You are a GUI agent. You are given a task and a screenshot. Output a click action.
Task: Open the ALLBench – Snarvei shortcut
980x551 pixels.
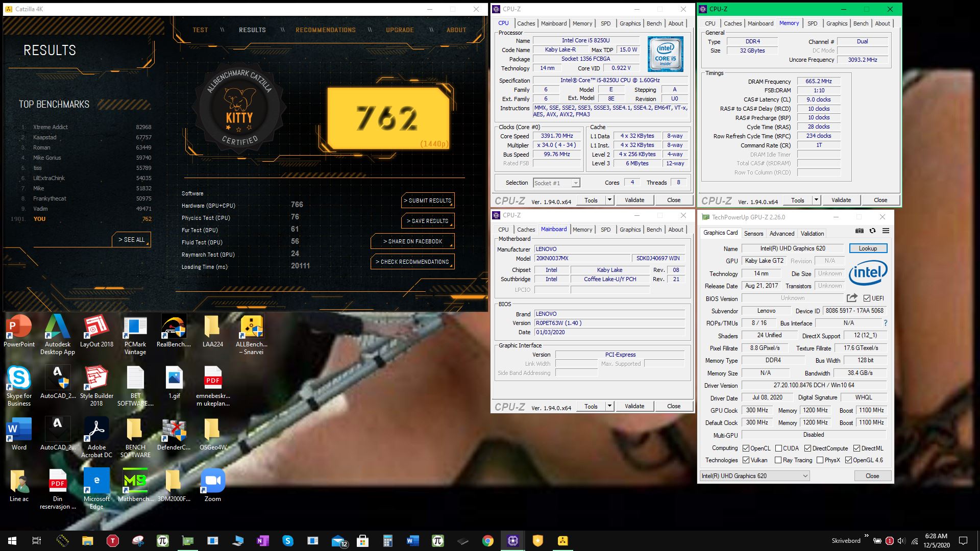[251, 334]
